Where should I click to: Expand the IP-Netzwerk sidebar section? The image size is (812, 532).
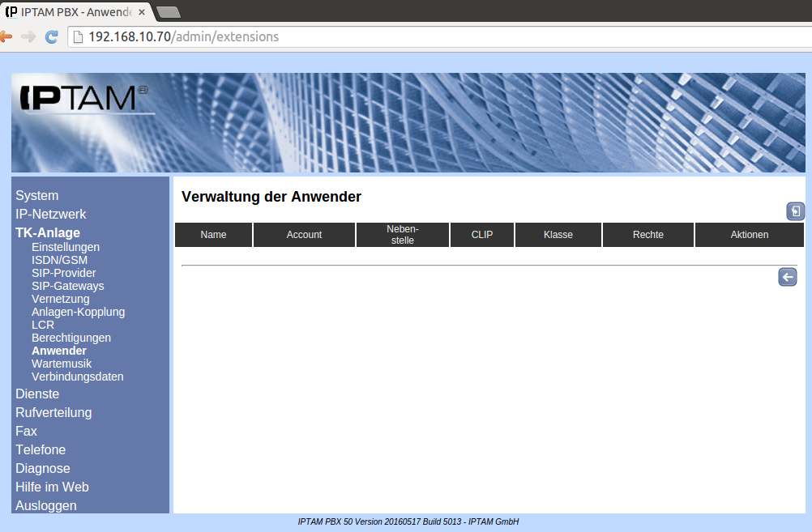[51, 214]
